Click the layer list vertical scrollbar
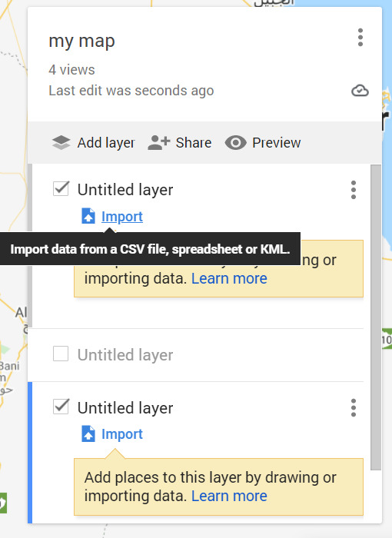Screen dimensions: 392x538 coord(376,317)
